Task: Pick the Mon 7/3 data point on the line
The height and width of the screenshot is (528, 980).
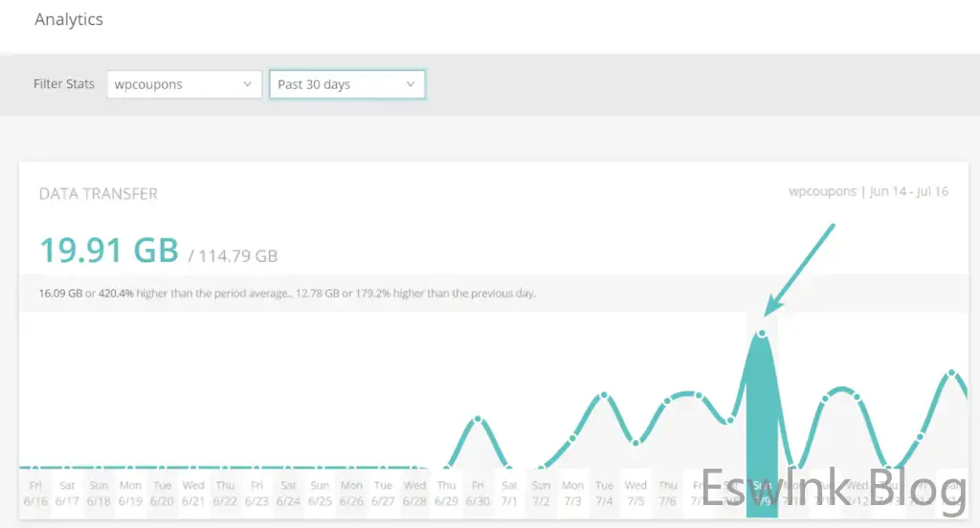Action: click(x=572, y=440)
